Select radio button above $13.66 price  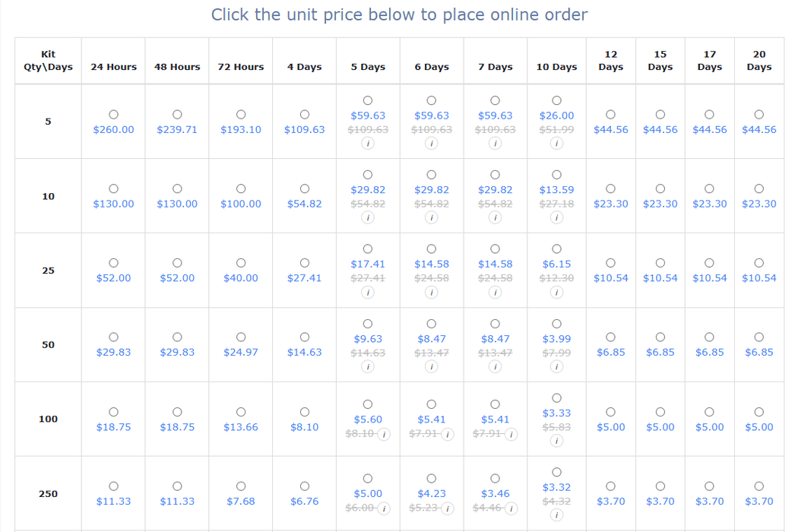[241, 412]
